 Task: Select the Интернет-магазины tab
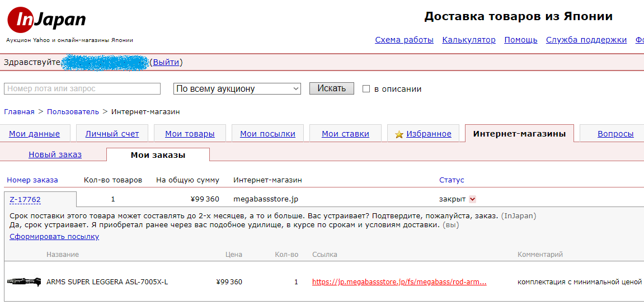coord(519,134)
